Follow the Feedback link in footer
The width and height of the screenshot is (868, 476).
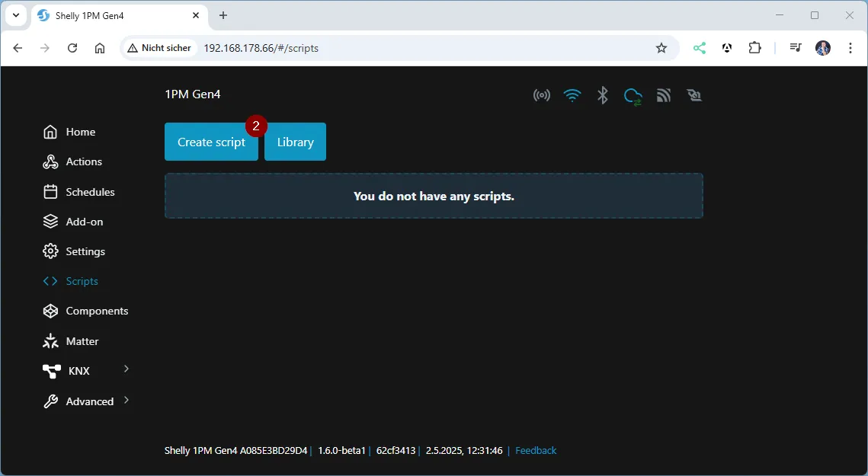click(536, 450)
